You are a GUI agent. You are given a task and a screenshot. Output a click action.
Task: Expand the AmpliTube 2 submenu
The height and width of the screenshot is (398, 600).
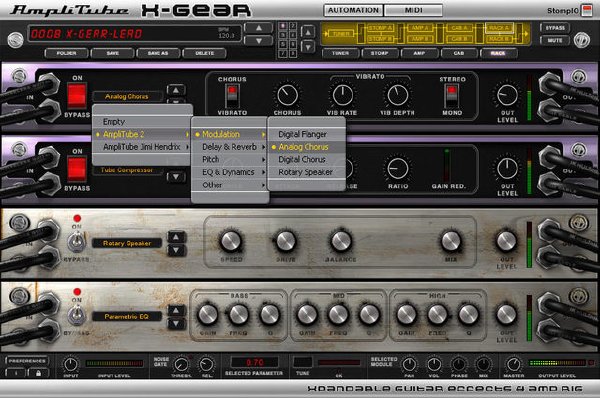click(142, 134)
